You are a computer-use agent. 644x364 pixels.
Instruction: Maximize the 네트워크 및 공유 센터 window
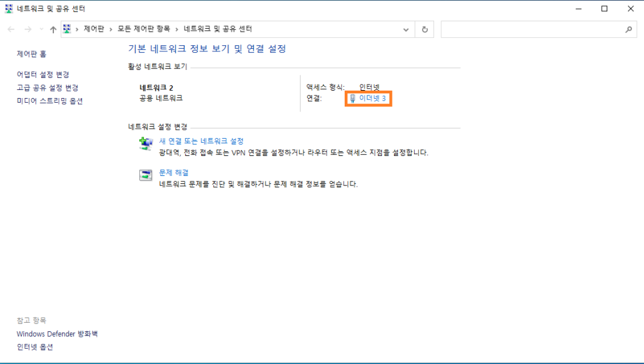click(604, 9)
